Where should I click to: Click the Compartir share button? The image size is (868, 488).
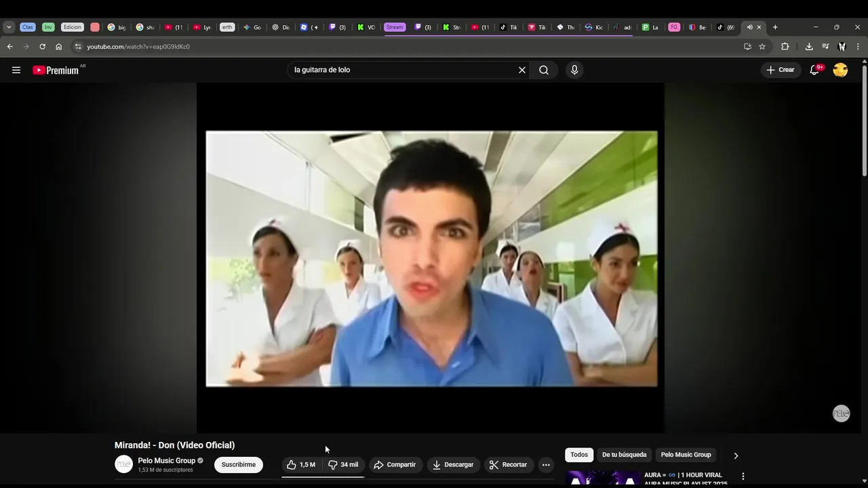[x=395, y=464]
